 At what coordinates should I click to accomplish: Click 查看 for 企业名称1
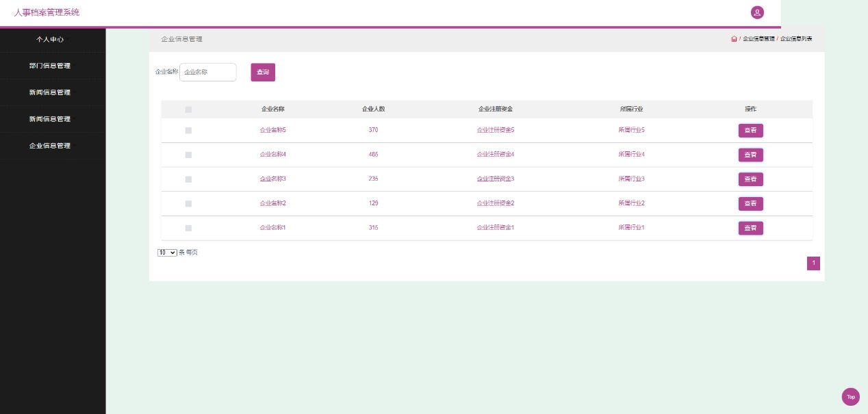[750, 228]
